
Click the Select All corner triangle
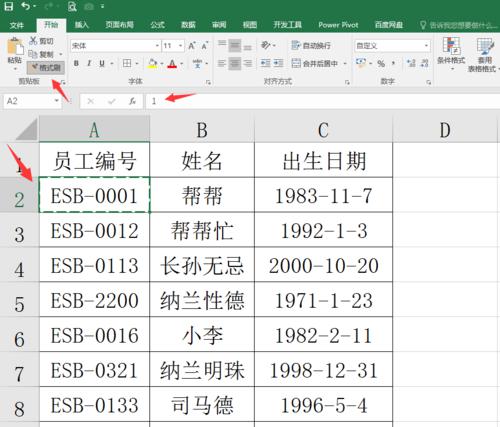[x=27, y=129]
